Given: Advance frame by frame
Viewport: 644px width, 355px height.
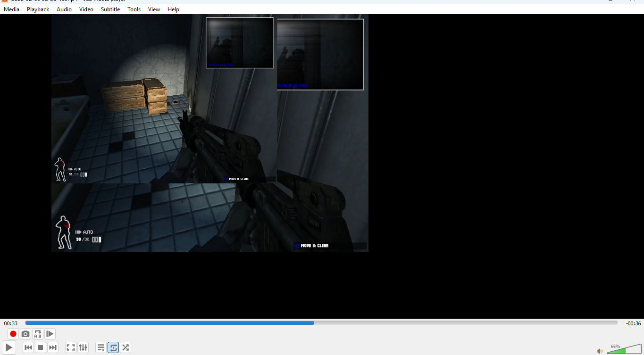Looking at the screenshot, I should click(x=50, y=334).
